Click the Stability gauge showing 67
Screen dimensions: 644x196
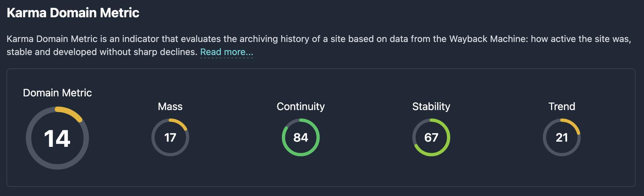(x=432, y=137)
